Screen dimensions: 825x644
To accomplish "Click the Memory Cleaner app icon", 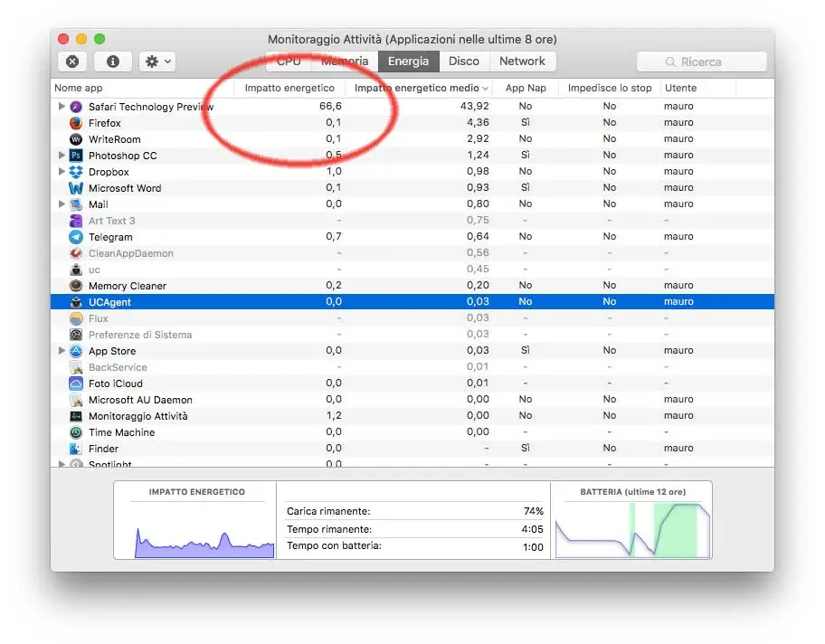I will (x=77, y=286).
